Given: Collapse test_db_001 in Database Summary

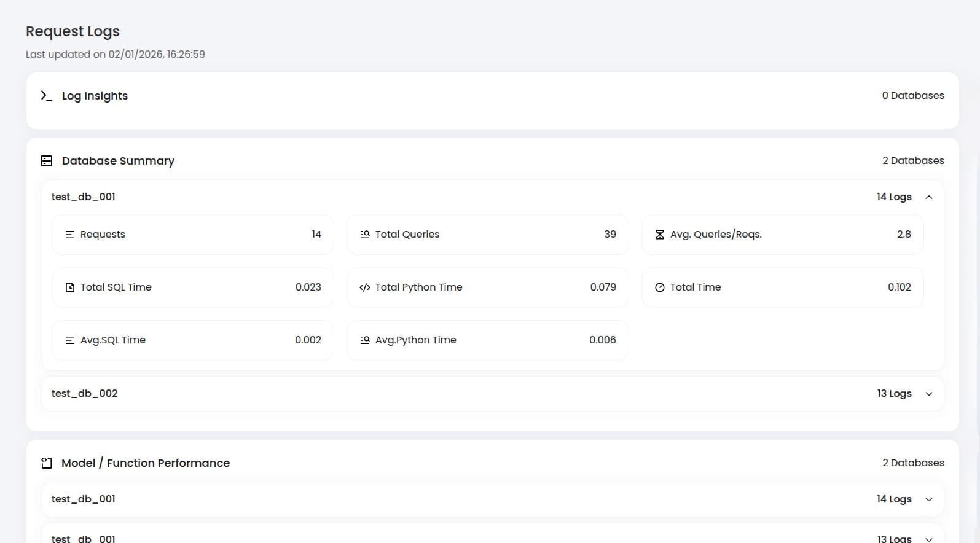Looking at the screenshot, I should click(929, 197).
